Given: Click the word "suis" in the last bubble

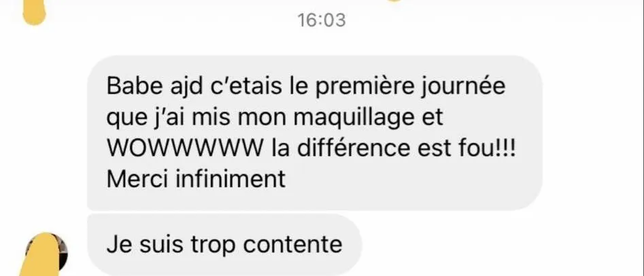Looking at the screenshot, I should (160, 245).
